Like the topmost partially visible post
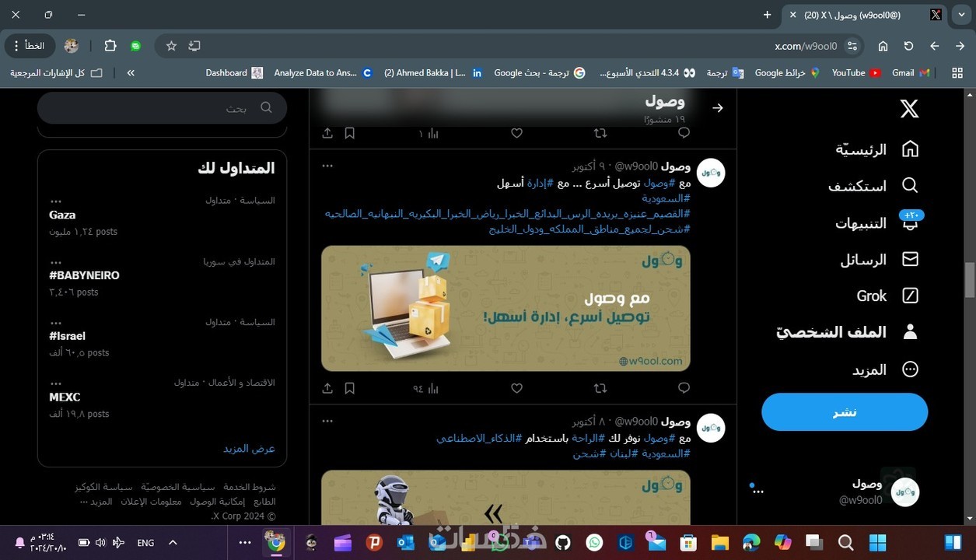The height and width of the screenshot is (560, 976). click(516, 133)
